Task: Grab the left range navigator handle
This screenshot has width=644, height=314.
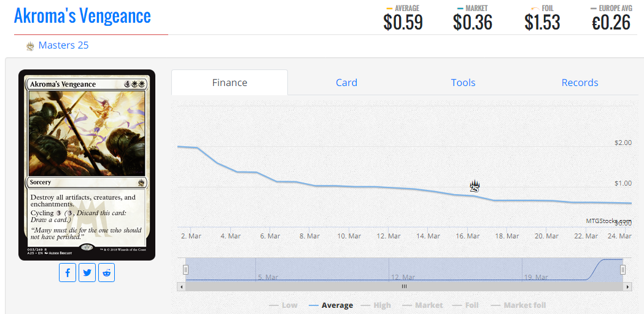Action: click(185, 270)
